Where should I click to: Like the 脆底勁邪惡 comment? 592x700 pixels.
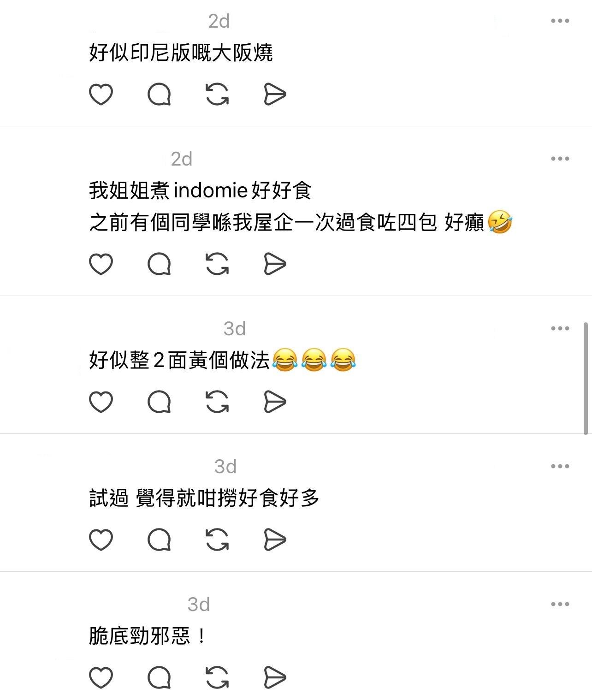101,677
